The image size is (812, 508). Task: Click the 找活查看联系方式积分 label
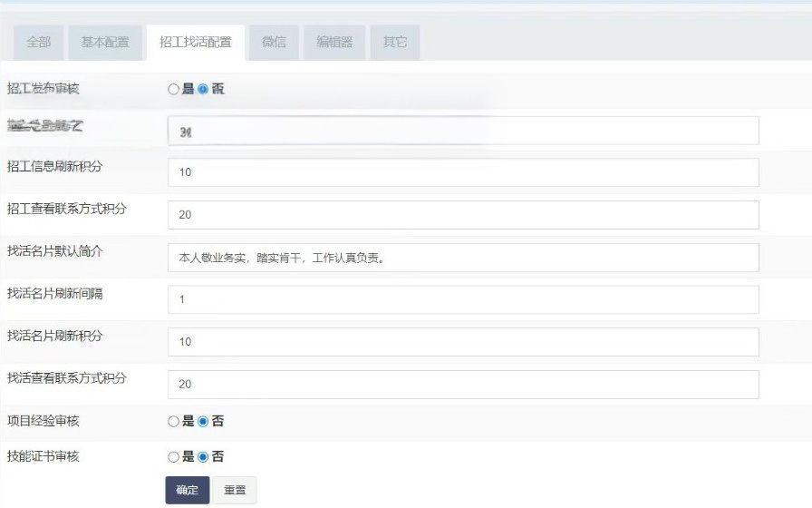(x=67, y=378)
